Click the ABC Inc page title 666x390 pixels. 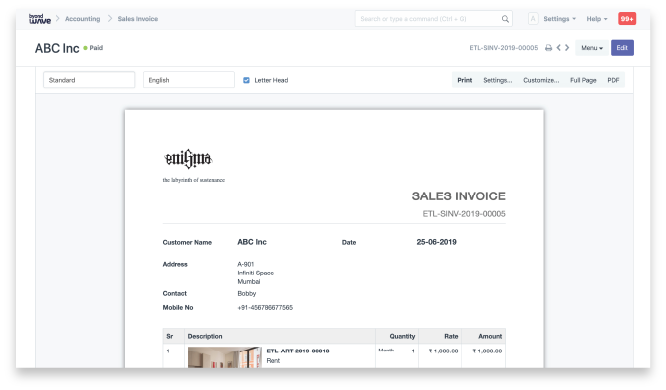click(57, 48)
